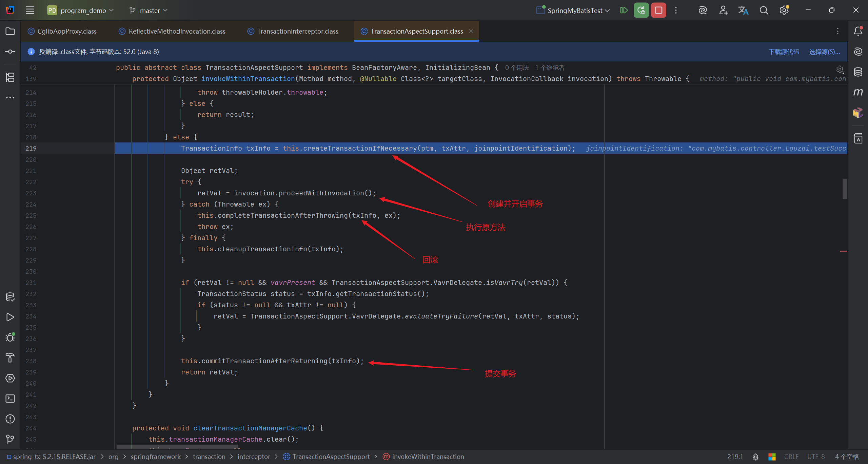Open the Debug tool window
The height and width of the screenshot is (464, 868).
pyautogui.click(x=10, y=337)
